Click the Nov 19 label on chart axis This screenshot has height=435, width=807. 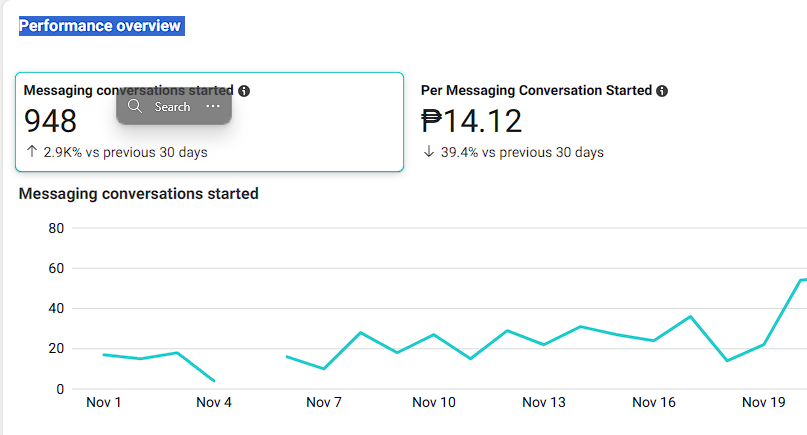764,403
